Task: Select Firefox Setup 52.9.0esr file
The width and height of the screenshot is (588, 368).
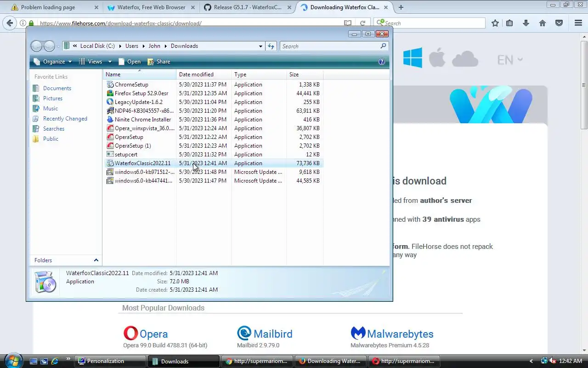Action: pyautogui.click(x=141, y=93)
